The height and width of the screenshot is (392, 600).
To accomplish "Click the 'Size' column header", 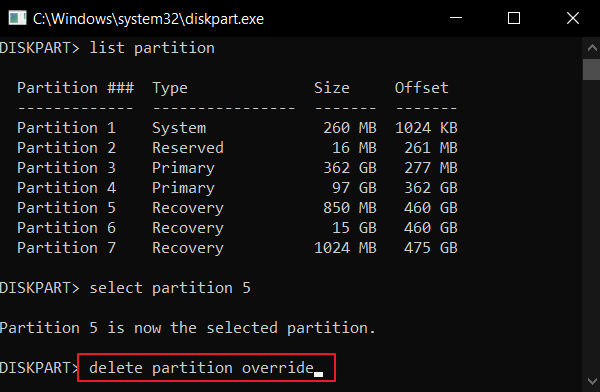I will (332, 88).
